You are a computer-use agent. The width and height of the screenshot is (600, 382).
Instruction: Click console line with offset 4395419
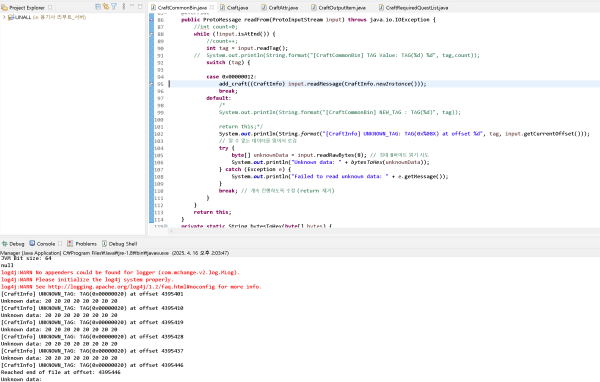coord(92,322)
